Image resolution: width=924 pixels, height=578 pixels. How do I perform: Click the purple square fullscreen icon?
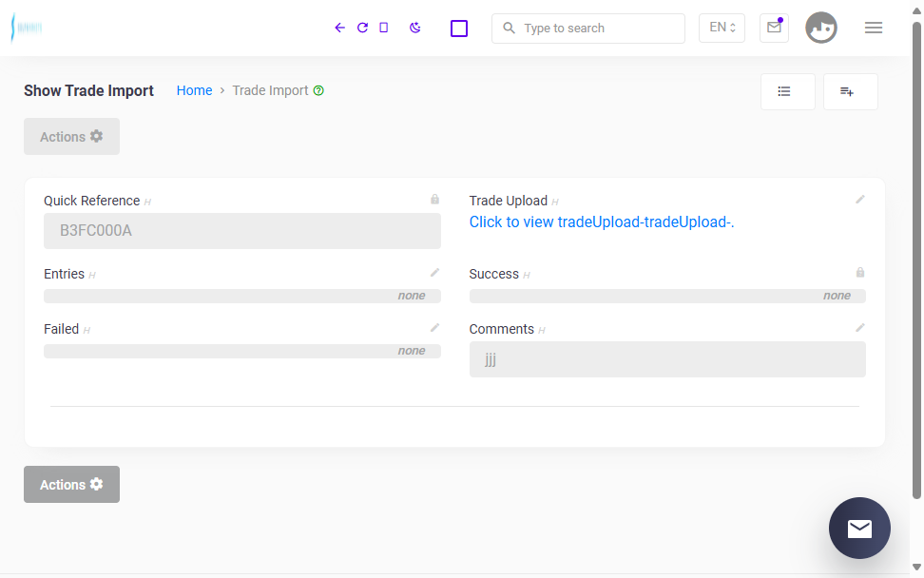click(x=459, y=29)
